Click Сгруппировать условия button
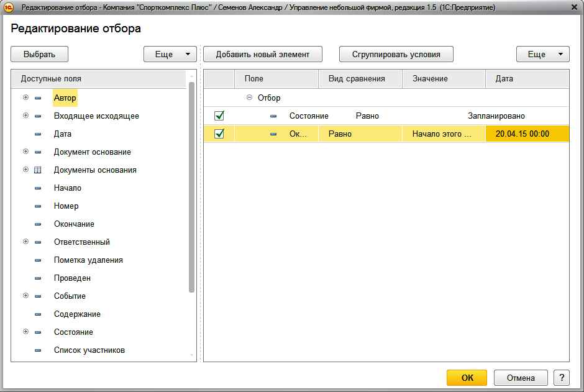The width and height of the screenshot is (584, 392). click(396, 54)
